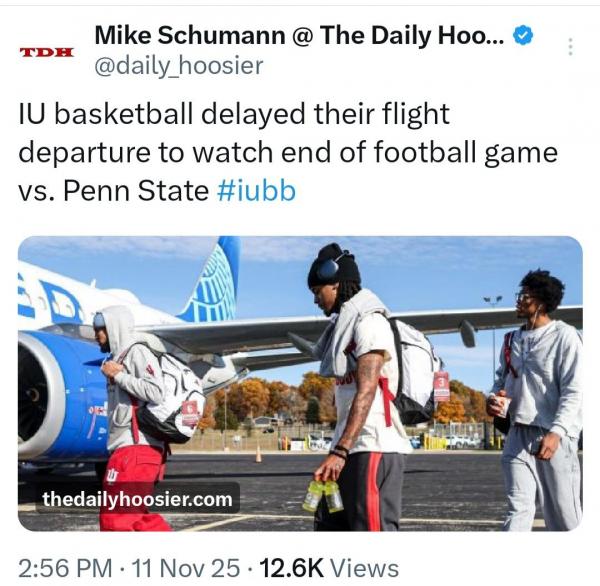Viewport: 600px width, 586px height.
Task: Click the @daily_hoosier handle
Action: [178, 66]
